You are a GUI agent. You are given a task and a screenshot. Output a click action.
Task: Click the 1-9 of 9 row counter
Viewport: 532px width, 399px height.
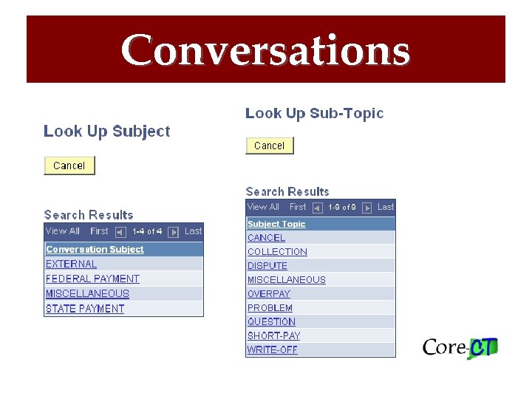click(x=342, y=207)
